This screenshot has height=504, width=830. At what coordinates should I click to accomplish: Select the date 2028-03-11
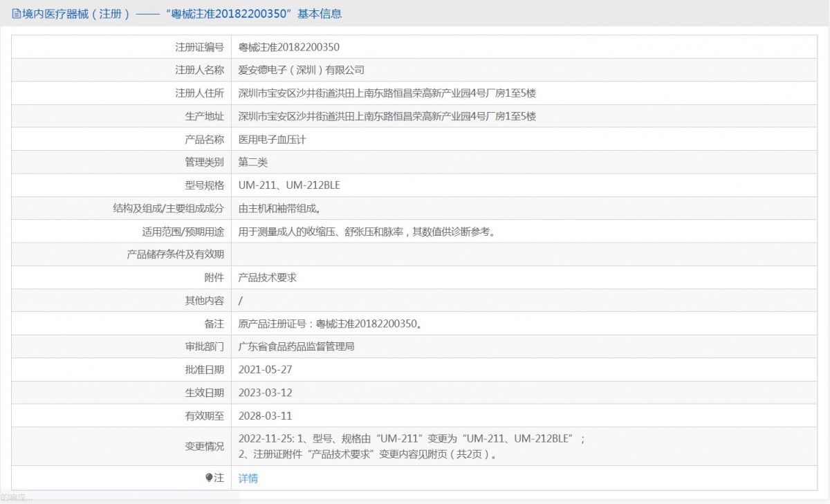coord(266,416)
